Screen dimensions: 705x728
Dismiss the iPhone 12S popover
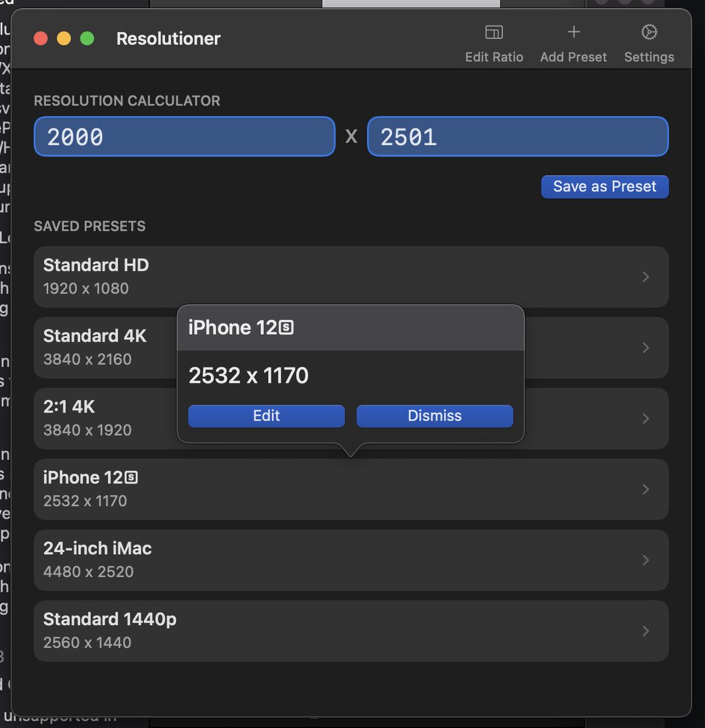point(434,416)
